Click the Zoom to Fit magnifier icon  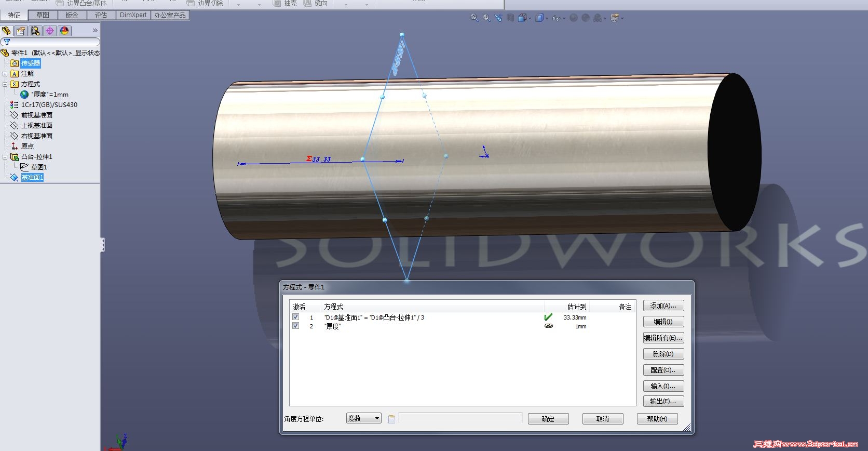pyautogui.click(x=474, y=18)
